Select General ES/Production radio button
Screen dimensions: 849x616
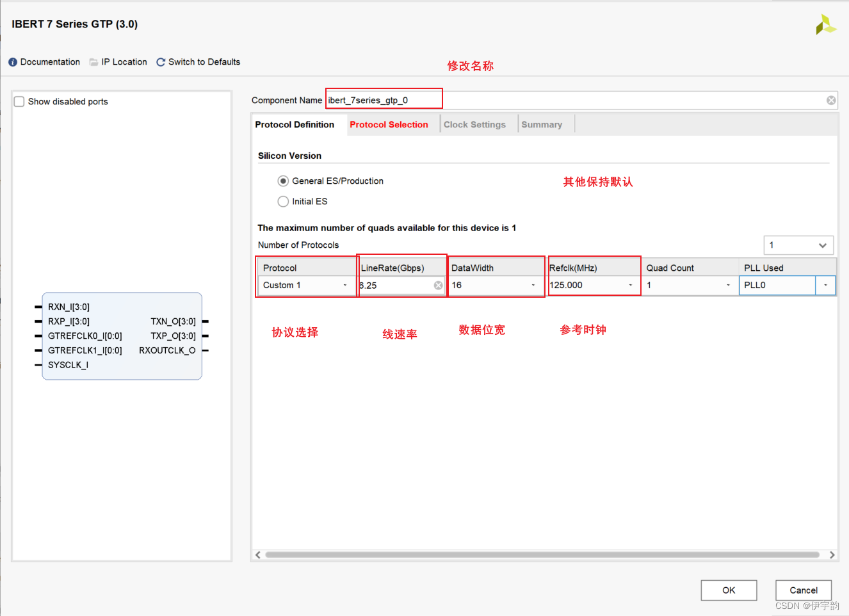point(283,181)
